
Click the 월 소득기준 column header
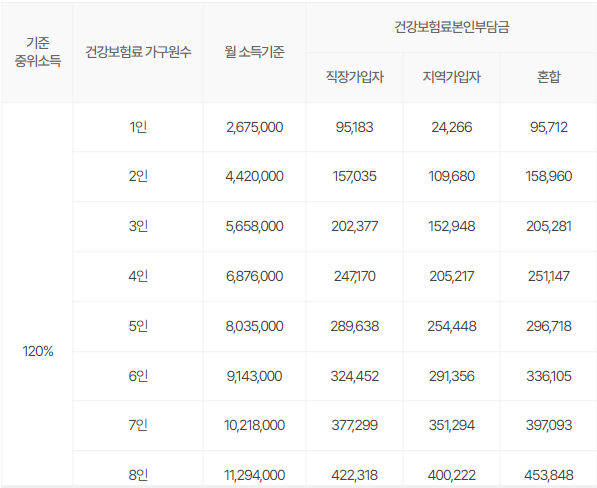[x=254, y=52]
